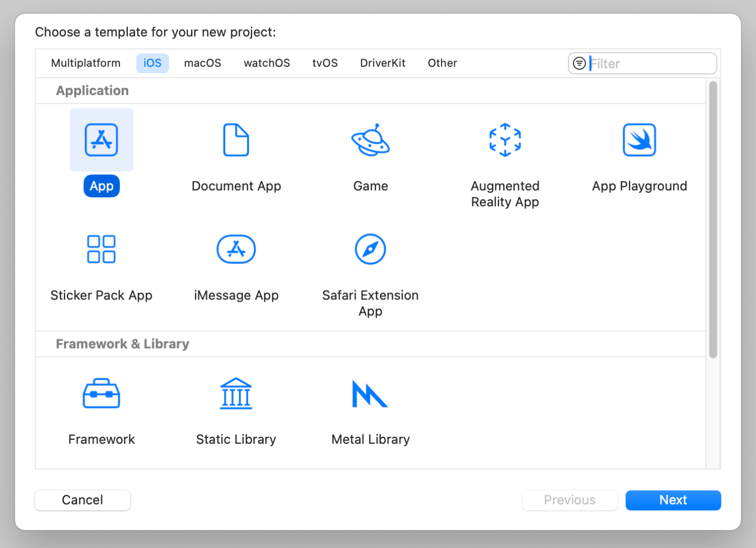The height and width of the screenshot is (548, 756).
Task: Click the Previous button
Action: (x=570, y=500)
